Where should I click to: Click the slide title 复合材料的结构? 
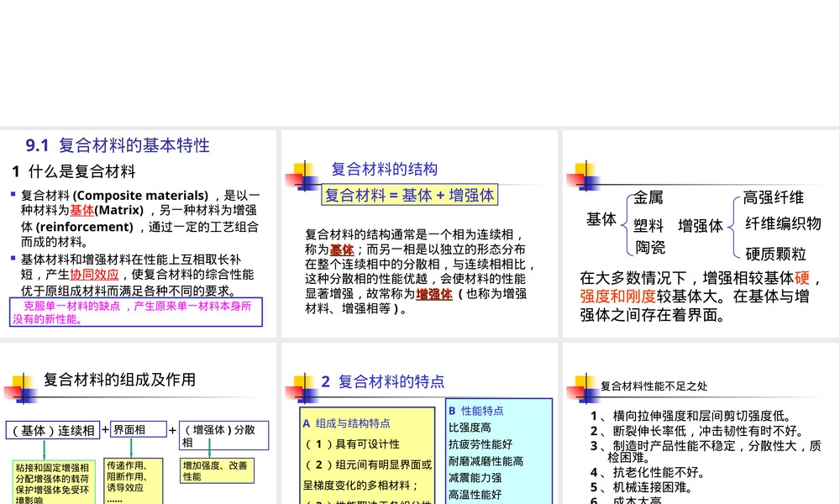tap(384, 169)
